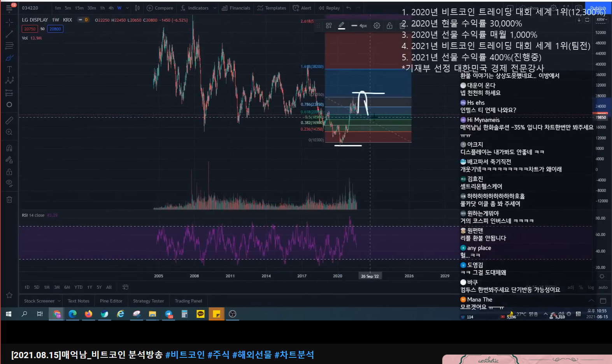Toggle stay in drawing mode
The width and height of the screenshot is (612, 364).
9,160
